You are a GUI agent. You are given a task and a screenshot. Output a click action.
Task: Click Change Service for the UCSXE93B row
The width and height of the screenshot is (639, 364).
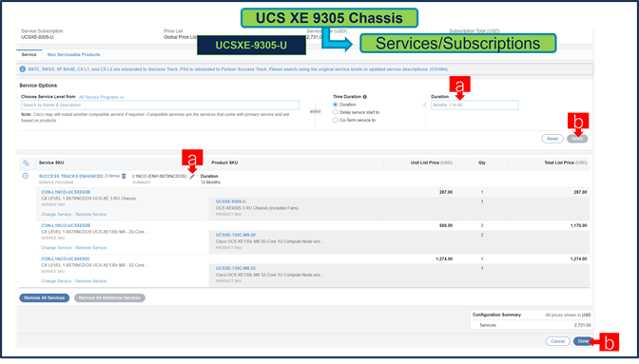coord(56,215)
